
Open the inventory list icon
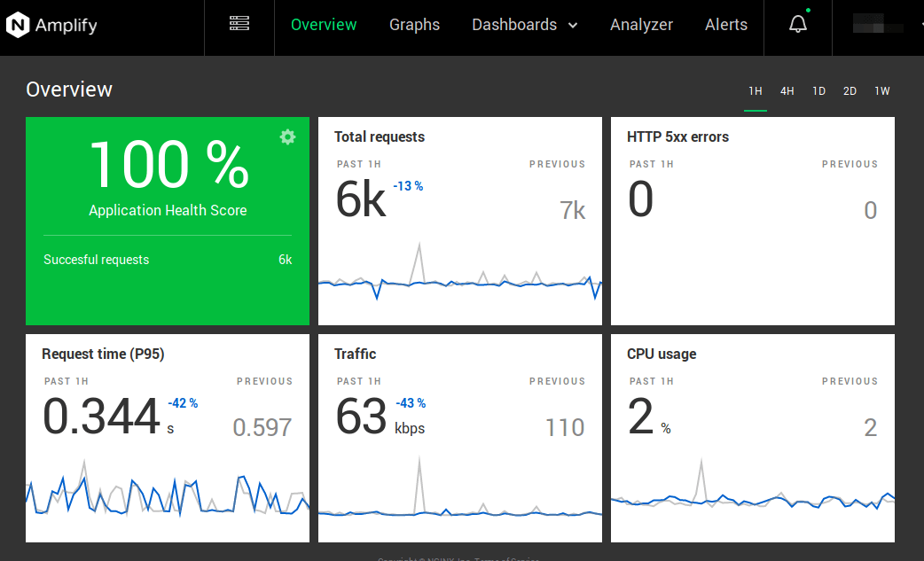tap(239, 24)
